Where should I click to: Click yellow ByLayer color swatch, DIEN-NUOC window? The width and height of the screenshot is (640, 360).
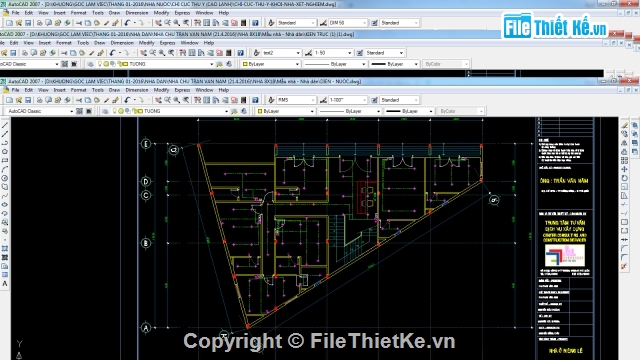pos(260,111)
